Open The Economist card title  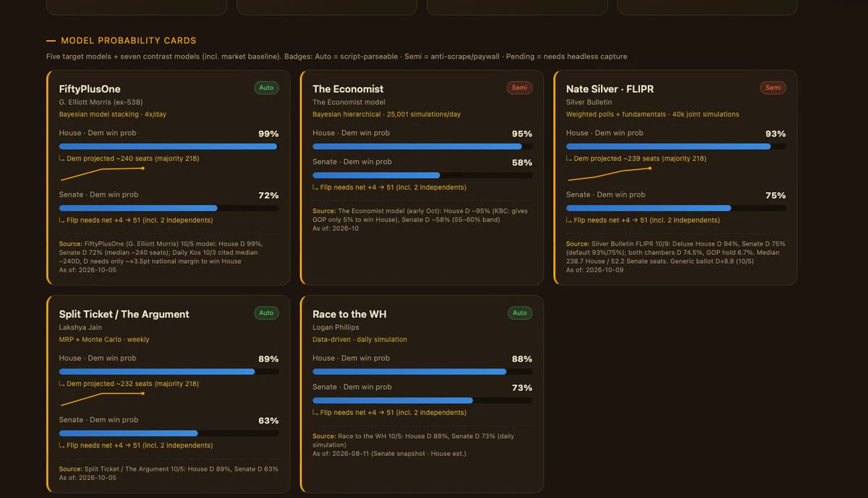pyautogui.click(x=348, y=89)
